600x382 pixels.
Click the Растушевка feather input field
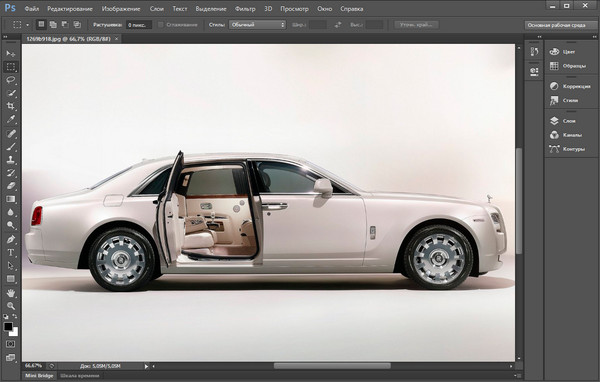click(139, 25)
